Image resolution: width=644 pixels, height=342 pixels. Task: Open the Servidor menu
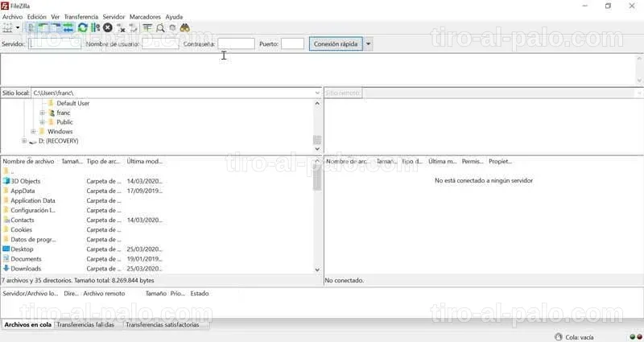click(x=114, y=17)
